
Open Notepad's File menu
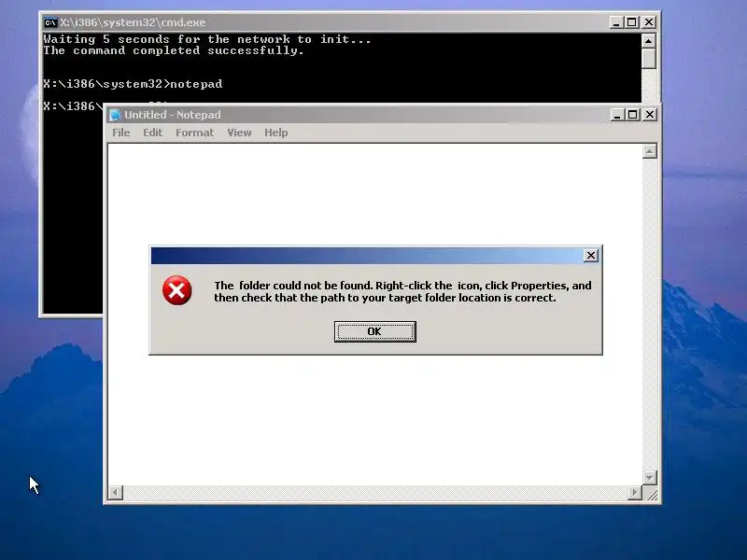coord(121,133)
